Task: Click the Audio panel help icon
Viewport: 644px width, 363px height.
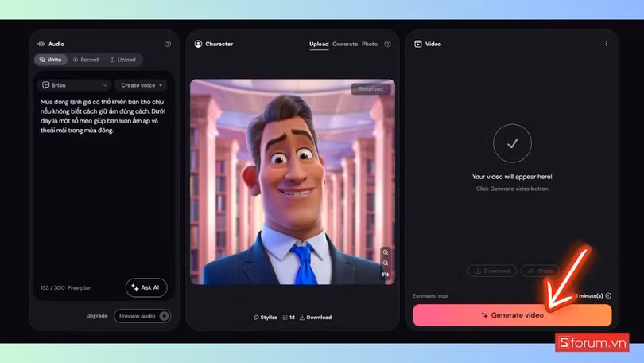Action: click(x=167, y=44)
